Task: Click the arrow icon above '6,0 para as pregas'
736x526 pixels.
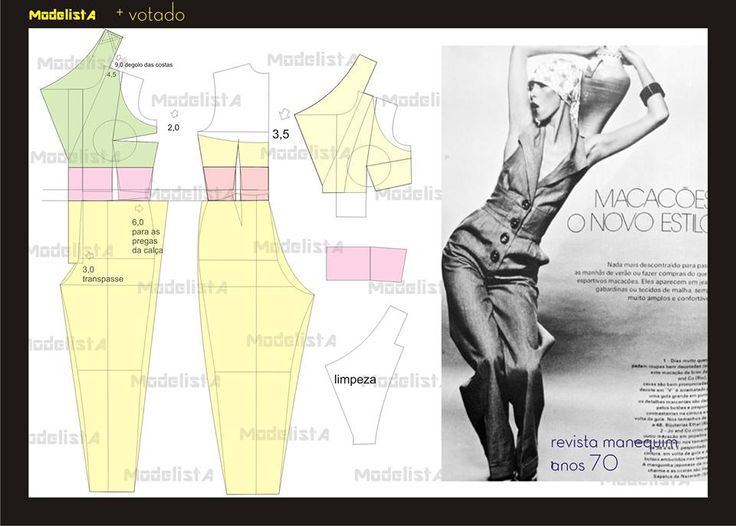Action: click(x=136, y=210)
